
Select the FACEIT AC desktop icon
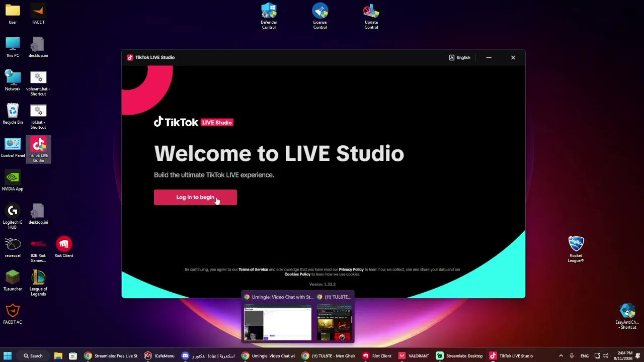click(x=13, y=314)
